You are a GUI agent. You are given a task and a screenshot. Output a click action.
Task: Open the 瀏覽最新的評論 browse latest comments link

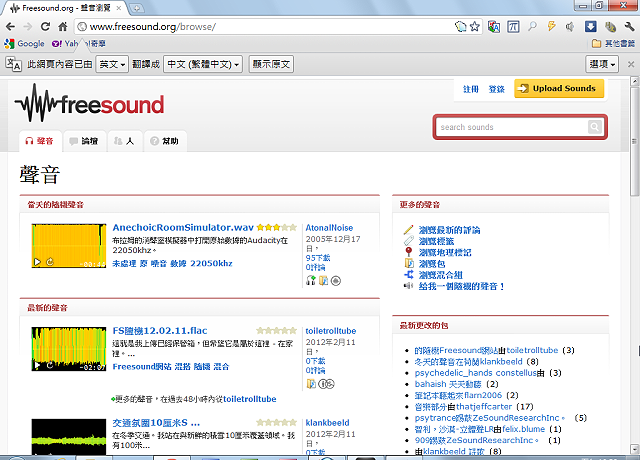[449, 230]
